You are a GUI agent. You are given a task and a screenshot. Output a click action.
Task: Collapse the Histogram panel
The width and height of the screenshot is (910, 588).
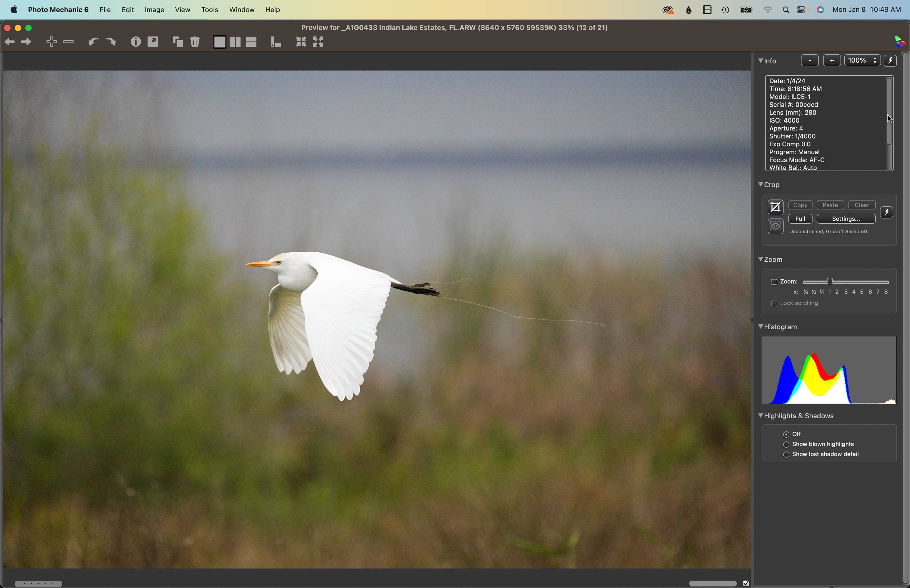pos(761,327)
